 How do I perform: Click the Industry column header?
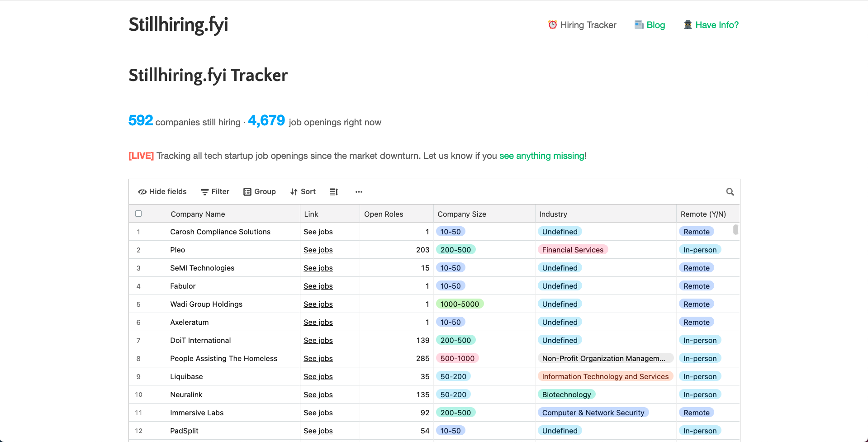pyautogui.click(x=606, y=214)
